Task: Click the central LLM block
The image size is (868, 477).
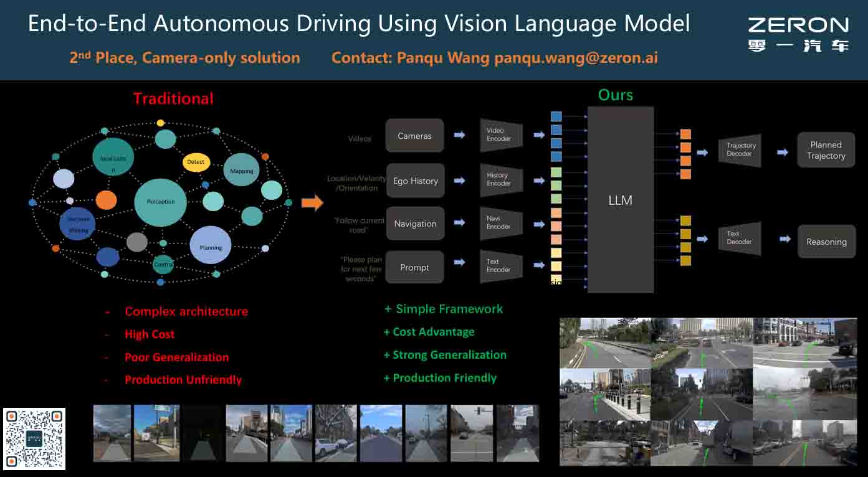Action: point(620,200)
